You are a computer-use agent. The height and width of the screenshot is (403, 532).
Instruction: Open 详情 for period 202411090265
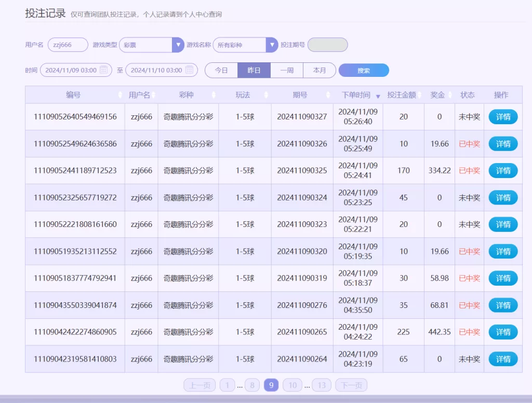tap(503, 332)
